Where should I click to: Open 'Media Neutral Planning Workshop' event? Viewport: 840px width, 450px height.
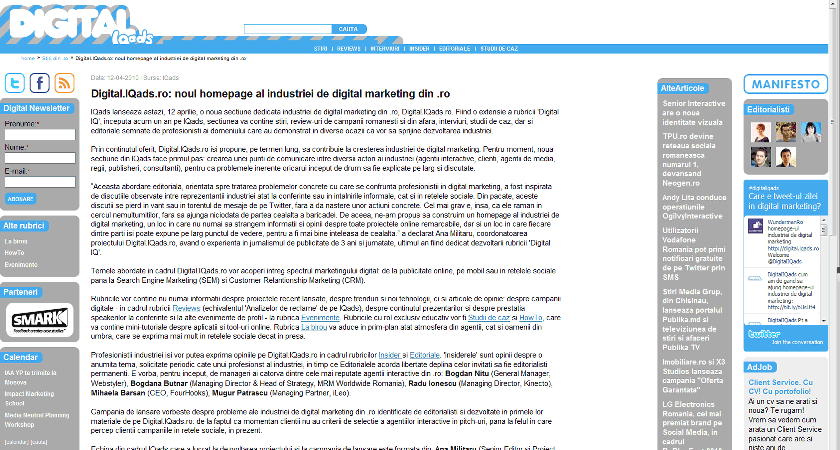click(37, 419)
